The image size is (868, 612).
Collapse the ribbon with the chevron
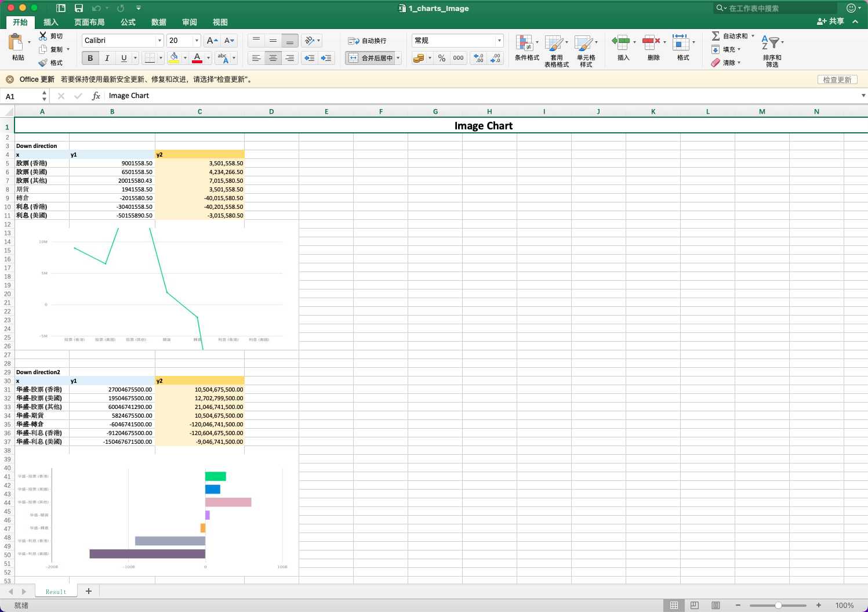855,21
